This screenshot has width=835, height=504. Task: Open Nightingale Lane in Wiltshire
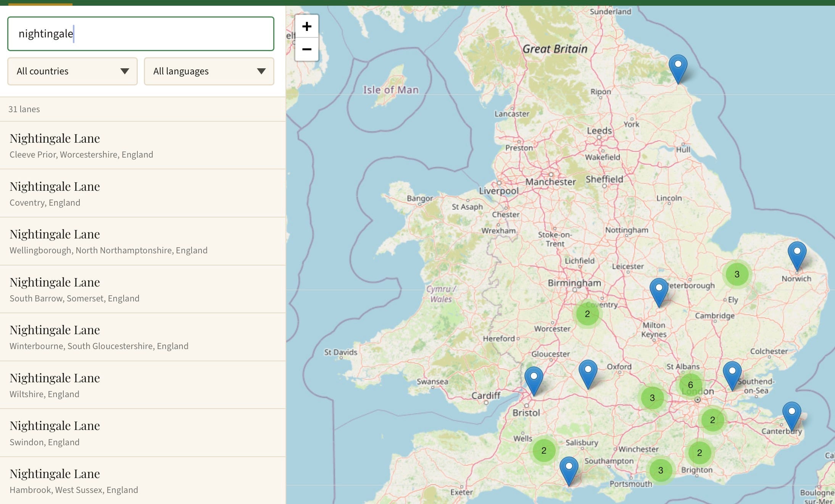(143, 385)
